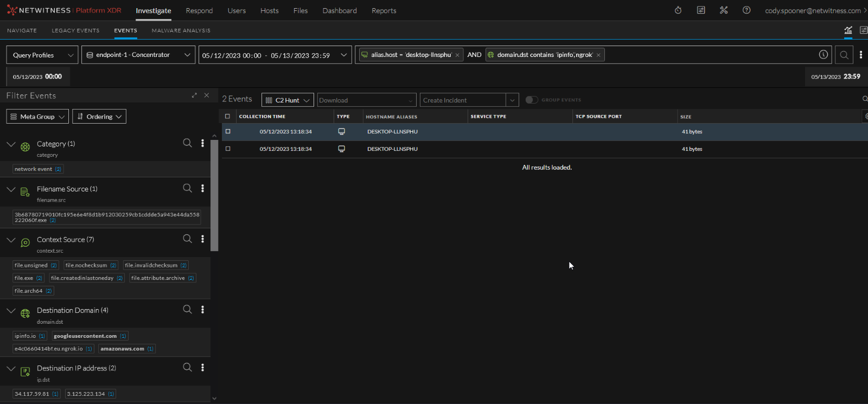This screenshot has width=868, height=404.
Task: Select all events with header checkbox
Action: tap(228, 116)
